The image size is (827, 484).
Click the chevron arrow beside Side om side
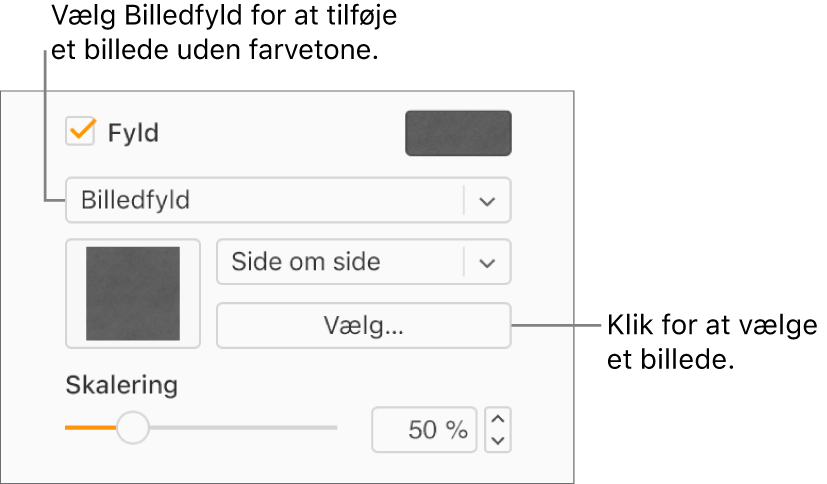pyautogui.click(x=487, y=263)
